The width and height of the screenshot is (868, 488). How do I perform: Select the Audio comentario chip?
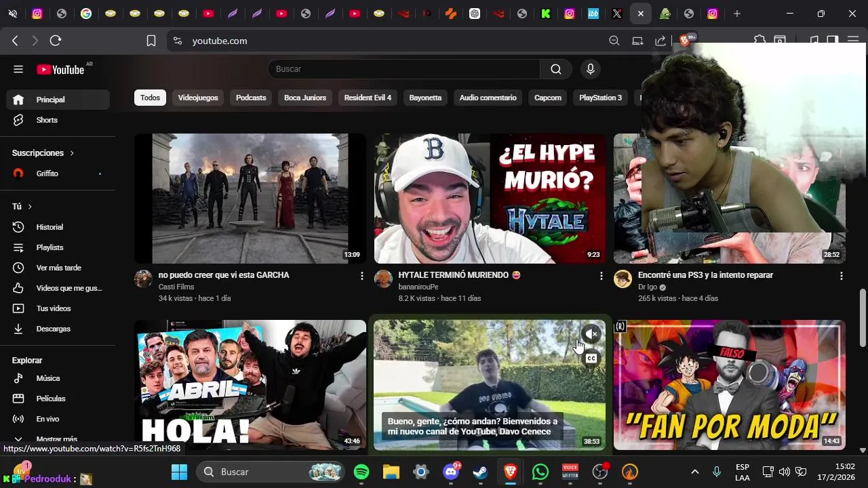(x=488, y=98)
